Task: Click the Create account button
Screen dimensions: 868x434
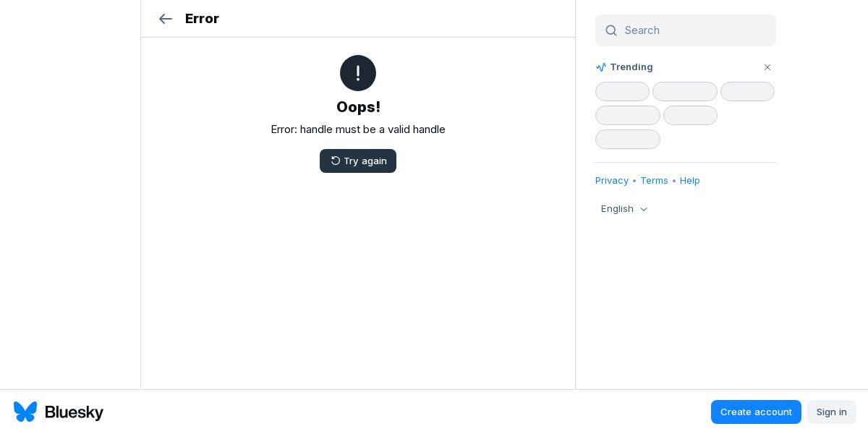Action: click(x=756, y=412)
